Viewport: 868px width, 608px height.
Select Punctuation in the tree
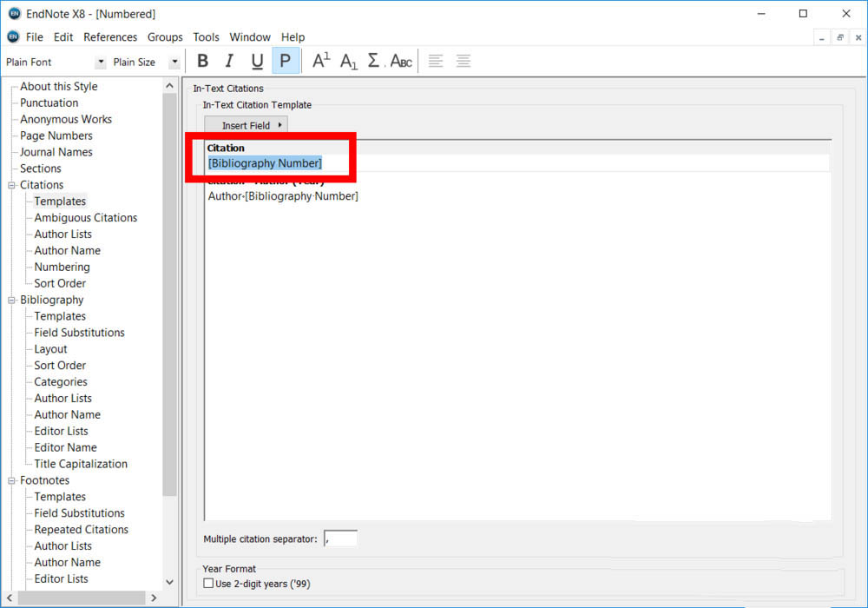click(49, 103)
